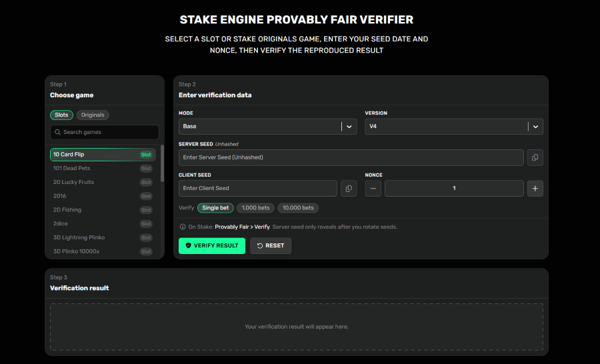Copy the client seed via clipboard icon
600x364 pixels.
click(x=349, y=188)
